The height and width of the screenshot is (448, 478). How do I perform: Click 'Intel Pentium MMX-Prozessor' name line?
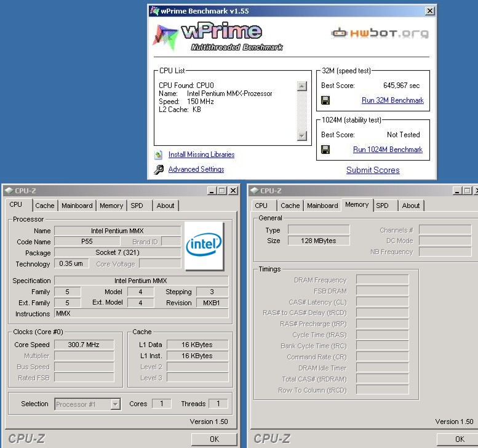229,94
